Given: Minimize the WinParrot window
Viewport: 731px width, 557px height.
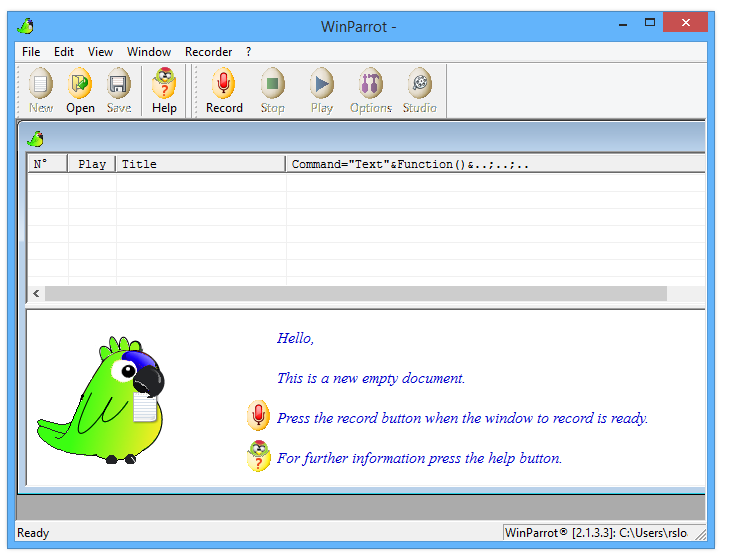Looking at the screenshot, I should pos(623,23).
